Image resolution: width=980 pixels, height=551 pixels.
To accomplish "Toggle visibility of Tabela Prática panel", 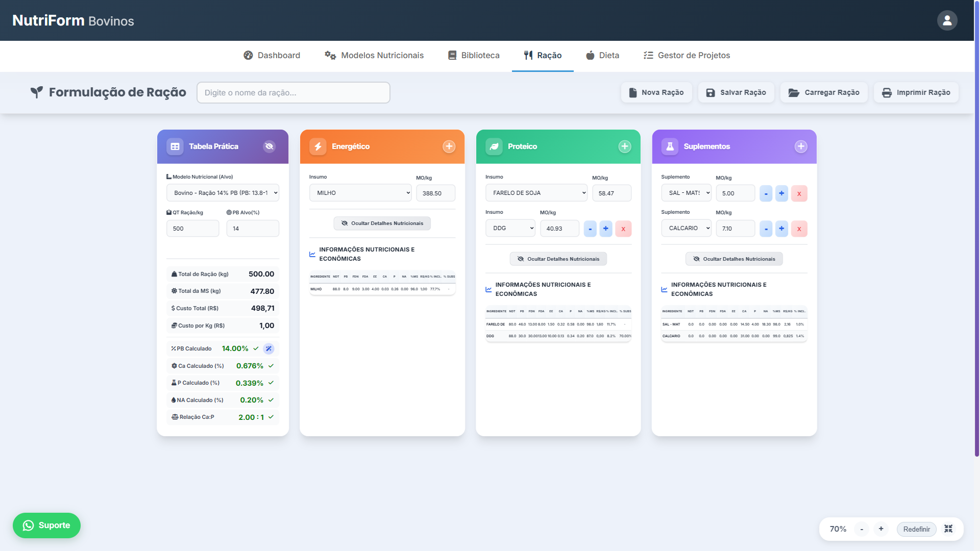I will pos(269,146).
